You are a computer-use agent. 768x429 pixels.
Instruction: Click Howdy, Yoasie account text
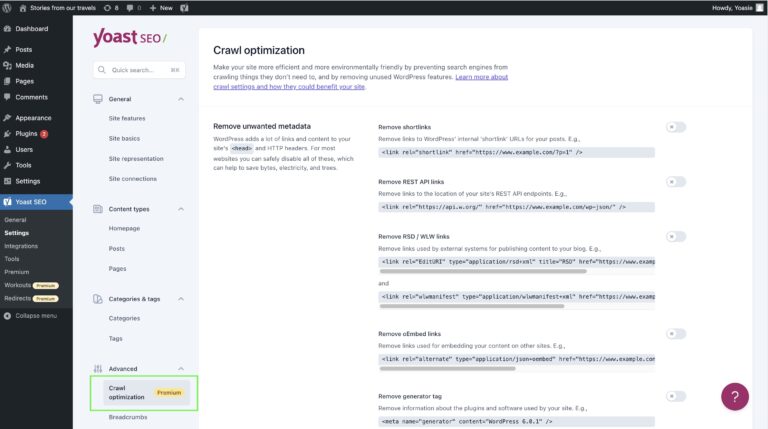[732, 8]
